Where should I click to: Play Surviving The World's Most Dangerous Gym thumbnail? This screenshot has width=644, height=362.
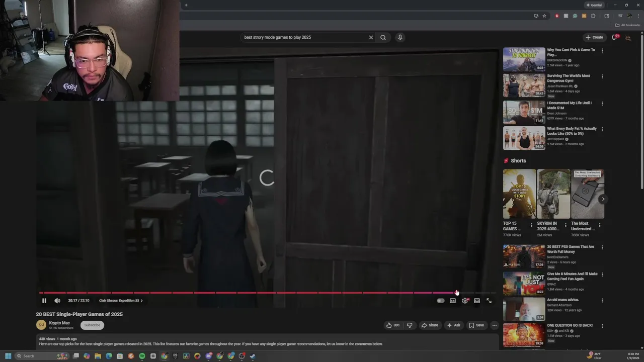click(524, 85)
